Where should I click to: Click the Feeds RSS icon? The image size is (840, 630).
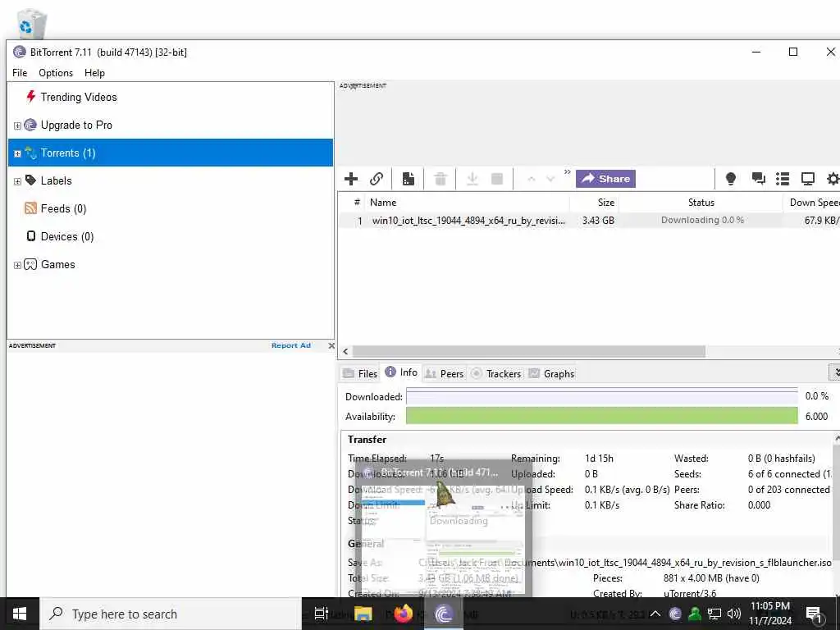click(30, 208)
